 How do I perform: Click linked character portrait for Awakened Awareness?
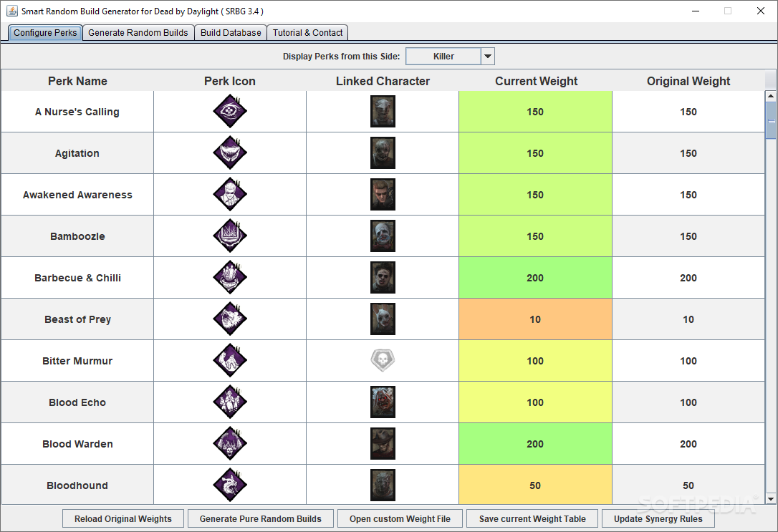point(383,195)
